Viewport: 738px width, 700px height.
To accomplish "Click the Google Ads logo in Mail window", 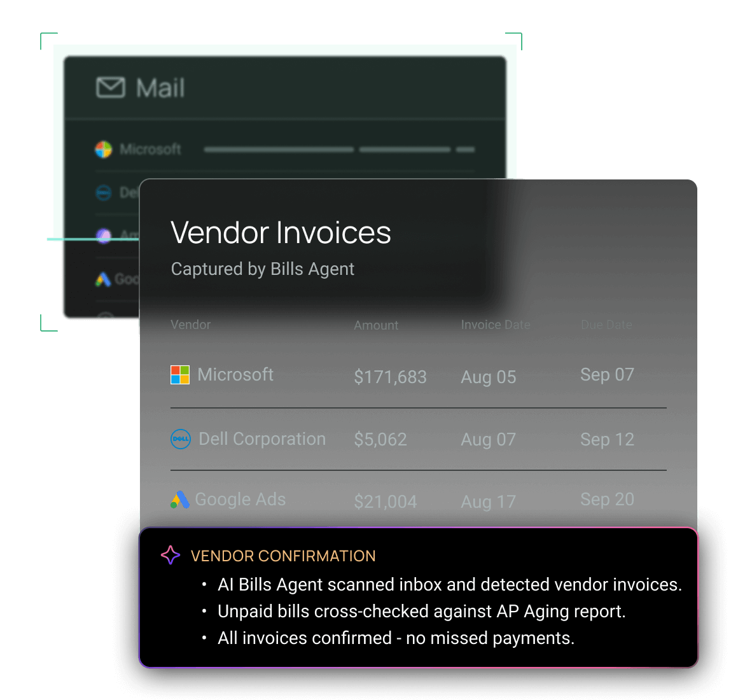I will point(103,279).
